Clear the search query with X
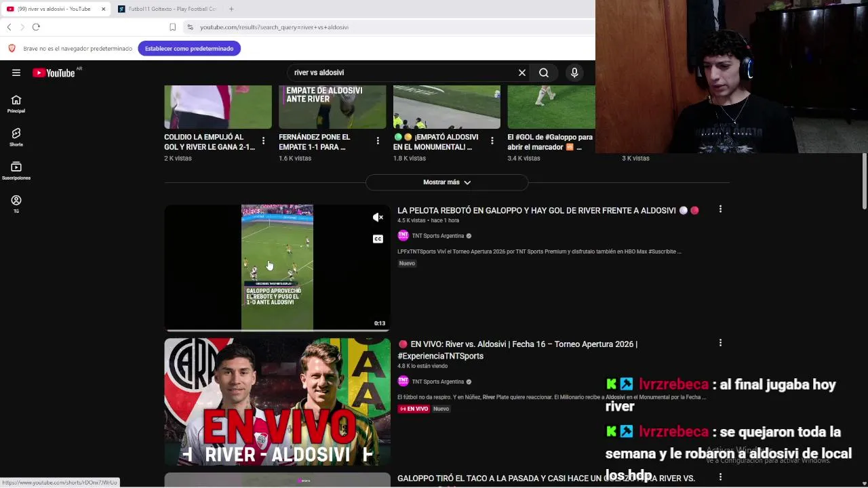 point(522,73)
